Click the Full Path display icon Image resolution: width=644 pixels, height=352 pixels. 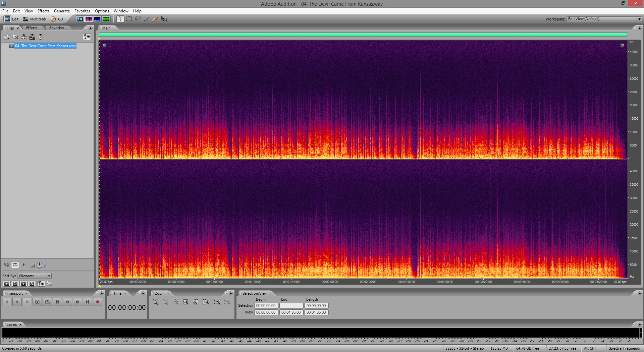[49, 284]
